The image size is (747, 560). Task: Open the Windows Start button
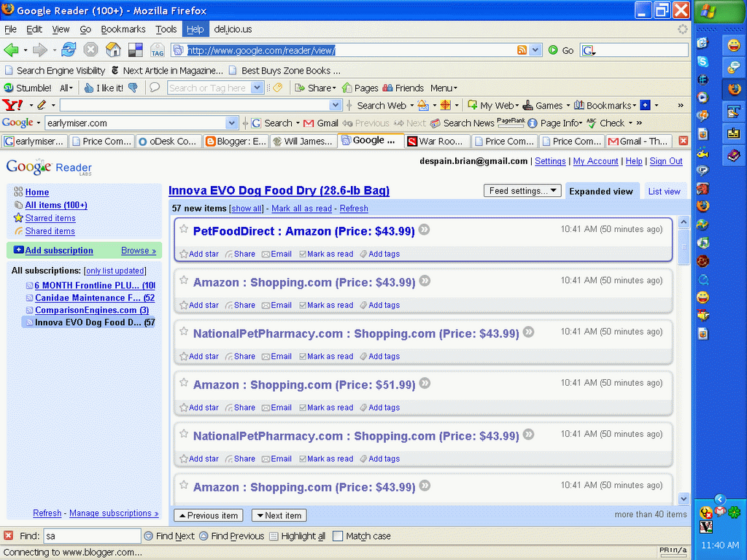719,12
